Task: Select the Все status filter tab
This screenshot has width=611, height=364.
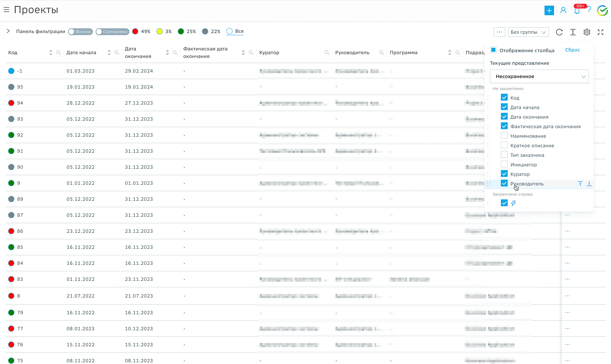Action: tap(235, 31)
